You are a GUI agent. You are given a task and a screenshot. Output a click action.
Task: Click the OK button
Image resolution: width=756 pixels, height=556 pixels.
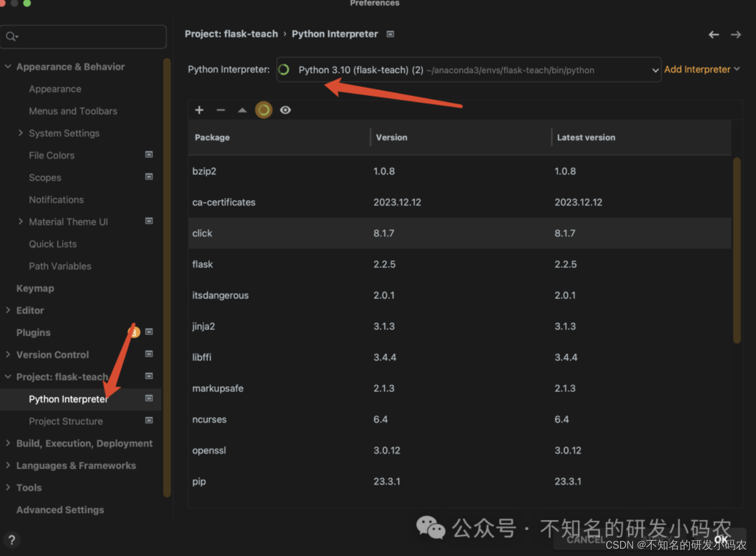[x=722, y=539]
